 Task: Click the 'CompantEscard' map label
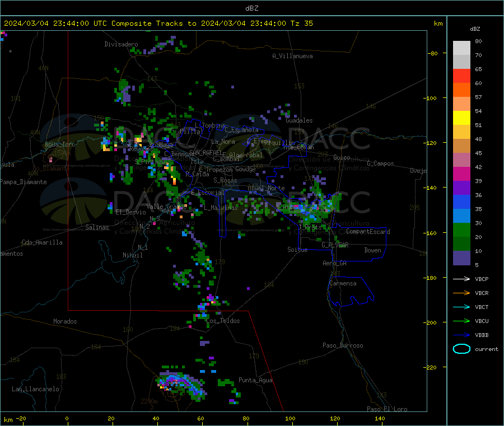click(368, 232)
